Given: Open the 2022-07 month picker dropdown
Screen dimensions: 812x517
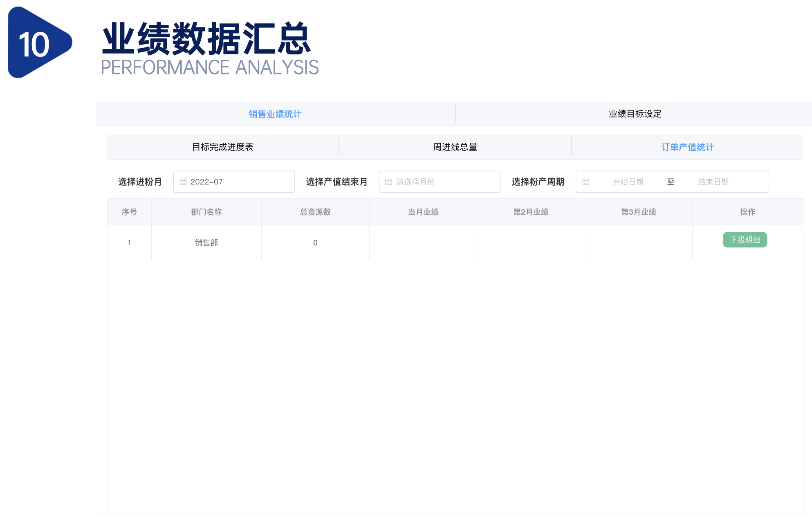Looking at the screenshot, I should tap(233, 182).
